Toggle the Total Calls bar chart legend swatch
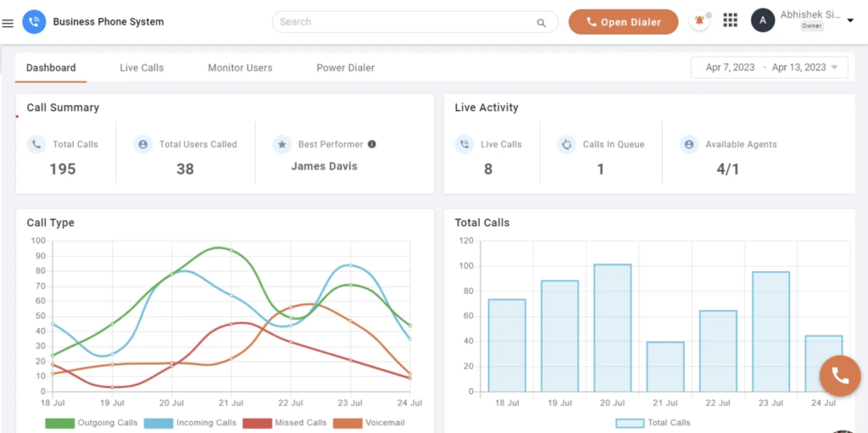868x433 pixels. point(630,423)
